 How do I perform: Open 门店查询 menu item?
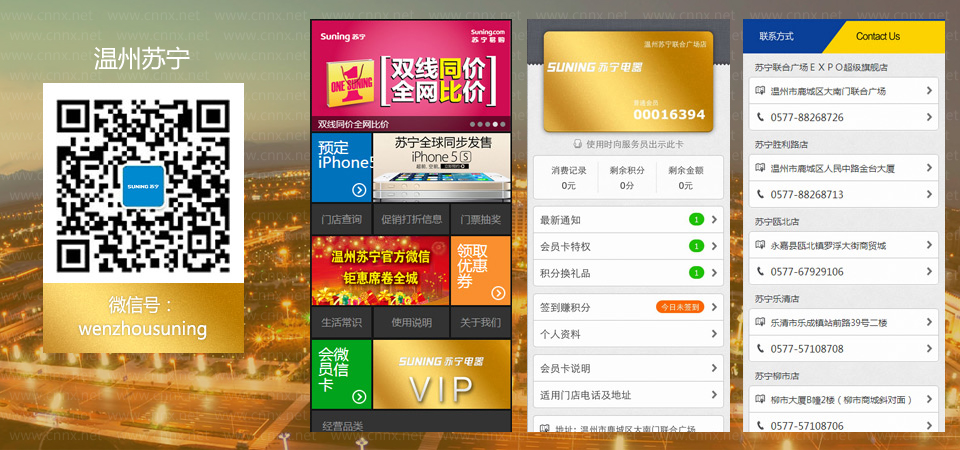[x=341, y=219]
